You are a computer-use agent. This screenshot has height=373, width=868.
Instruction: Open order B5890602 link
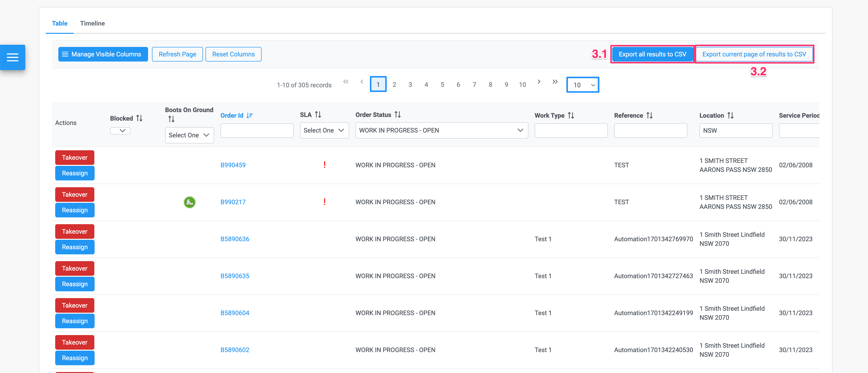click(235, 350)
